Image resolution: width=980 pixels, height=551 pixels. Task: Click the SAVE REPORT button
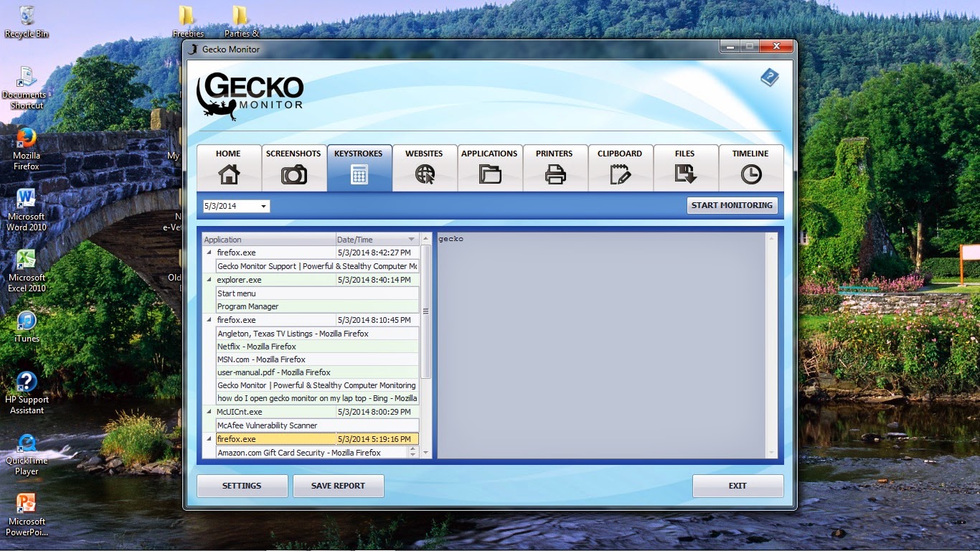point(338,486)
